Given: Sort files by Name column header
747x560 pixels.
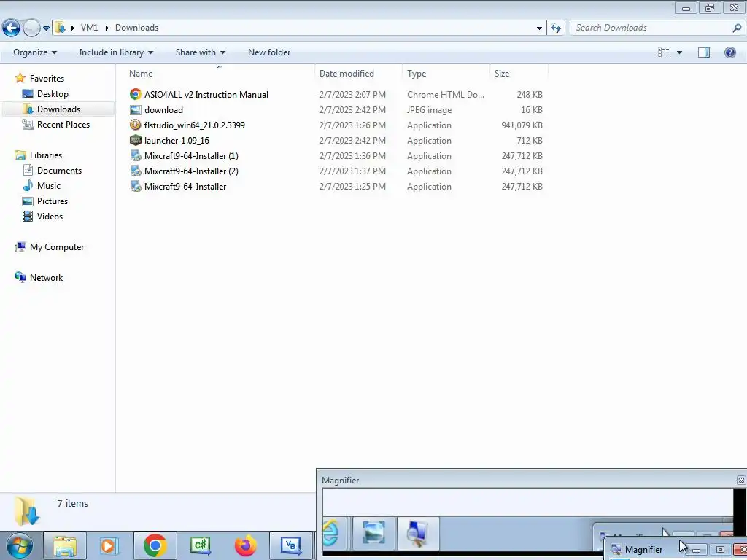Looking at the screenshot, I should point(141,74).
